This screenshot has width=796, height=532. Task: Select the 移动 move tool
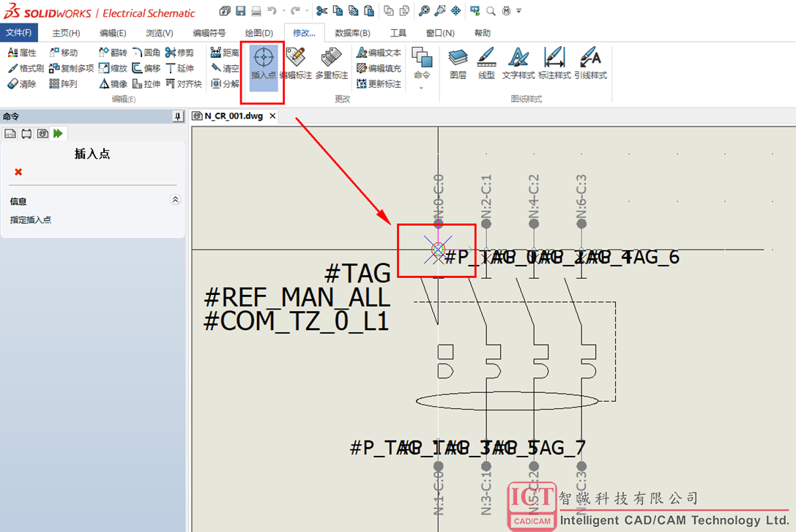(64, 52)
